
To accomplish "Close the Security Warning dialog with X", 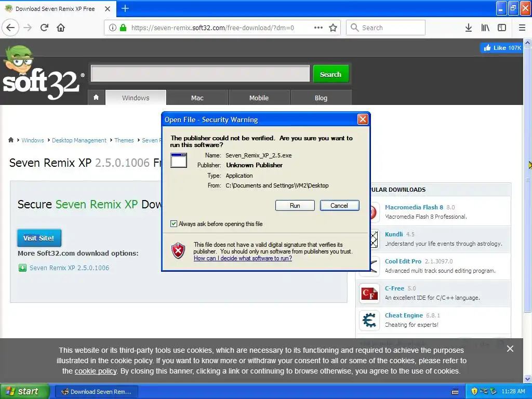I will pos(363,119).
